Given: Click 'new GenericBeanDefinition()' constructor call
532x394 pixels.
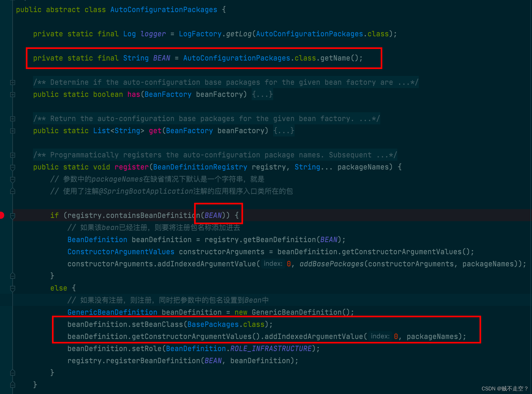Looking at the screenshot, I should point(292,312).
